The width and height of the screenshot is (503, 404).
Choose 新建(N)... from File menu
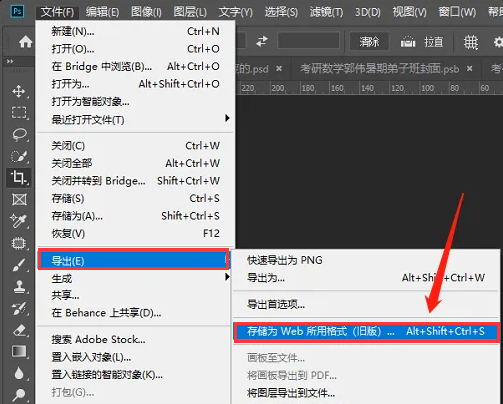click(136, 31)
